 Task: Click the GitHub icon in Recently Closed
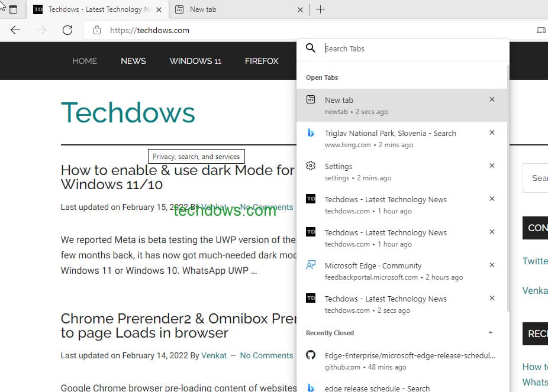tap(310, 355)
